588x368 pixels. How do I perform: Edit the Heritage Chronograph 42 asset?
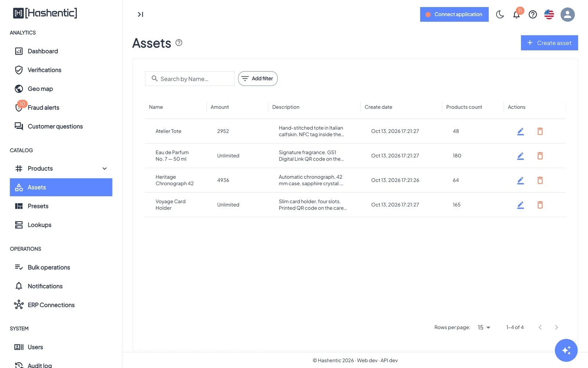point(520,180)
